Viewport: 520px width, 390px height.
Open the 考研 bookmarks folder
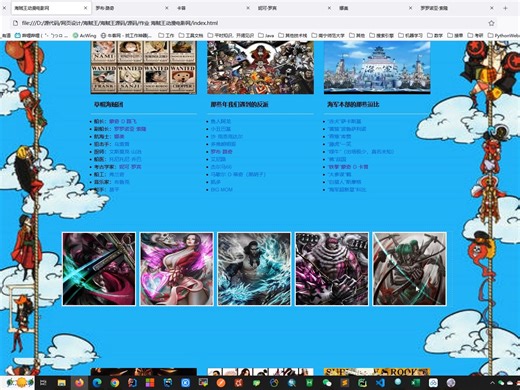point(475,35)
